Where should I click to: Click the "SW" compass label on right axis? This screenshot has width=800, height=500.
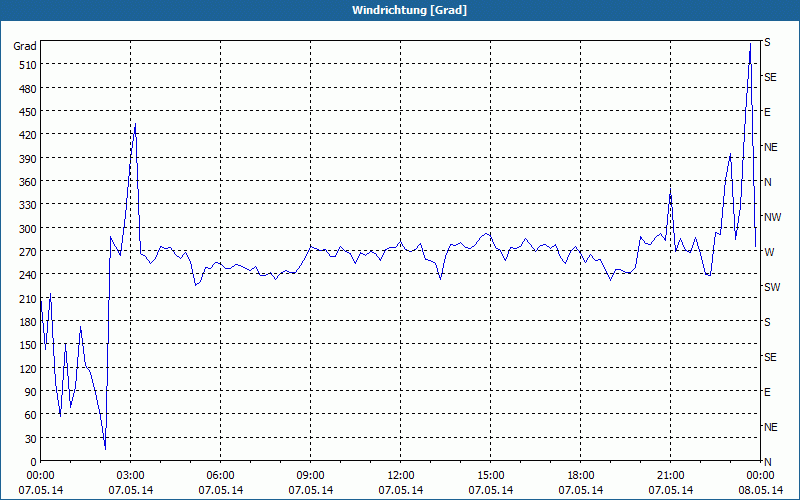click(x=772, y=287)
